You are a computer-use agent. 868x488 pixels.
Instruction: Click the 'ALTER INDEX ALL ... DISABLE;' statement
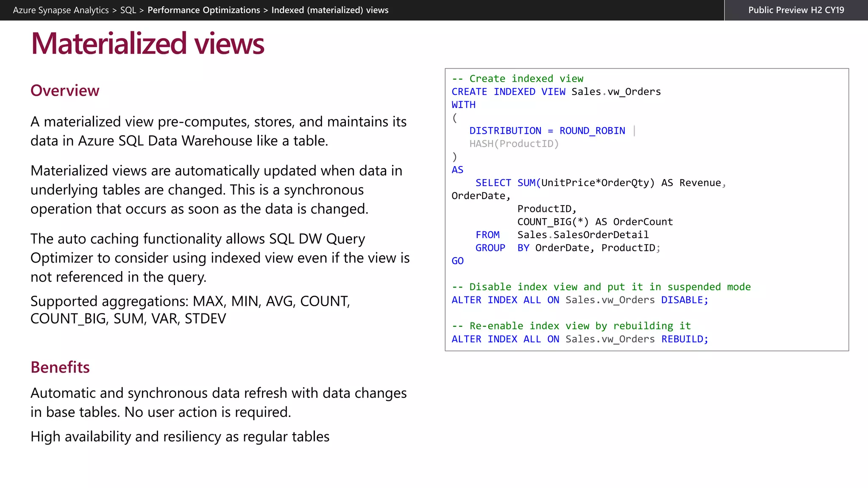pos(580,300)
